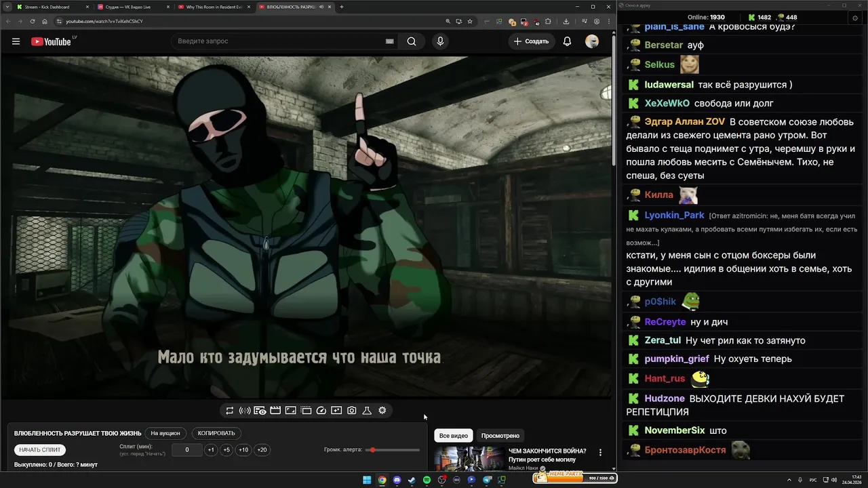Click chat username Hudzone
Image resolution: width=868 pixels, height=488 pixels.
(x=665, y=399)
